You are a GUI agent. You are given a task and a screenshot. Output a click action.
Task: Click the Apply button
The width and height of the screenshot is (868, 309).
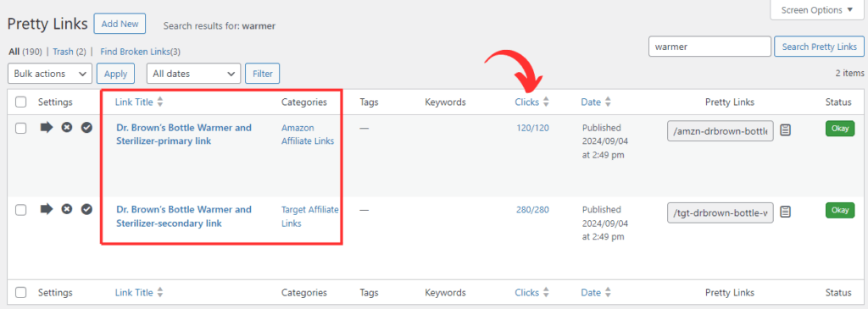pos(115,74)
